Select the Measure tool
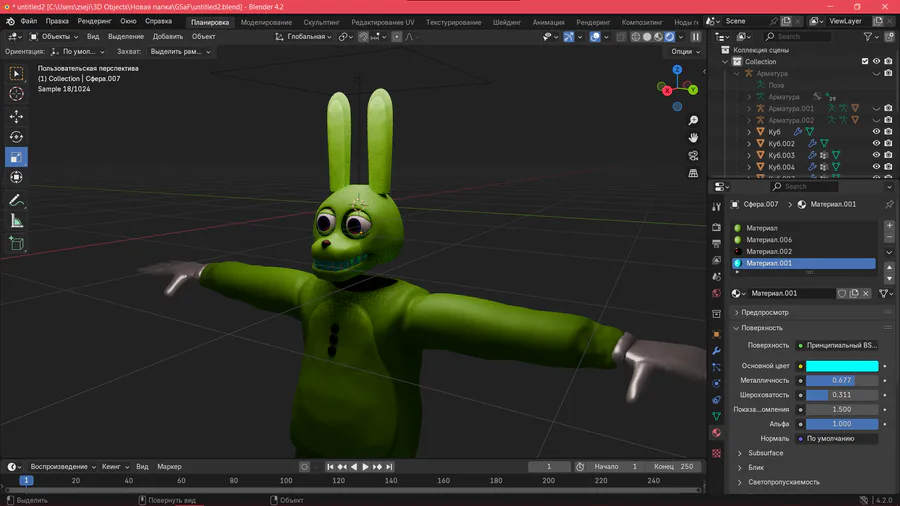The image size is (900, 506). [x=16, y=221]
